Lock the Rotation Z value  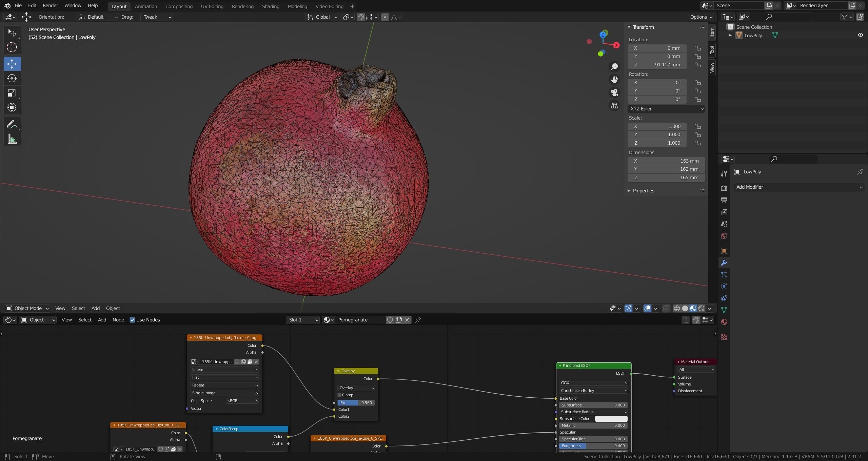tap(697, 99)
